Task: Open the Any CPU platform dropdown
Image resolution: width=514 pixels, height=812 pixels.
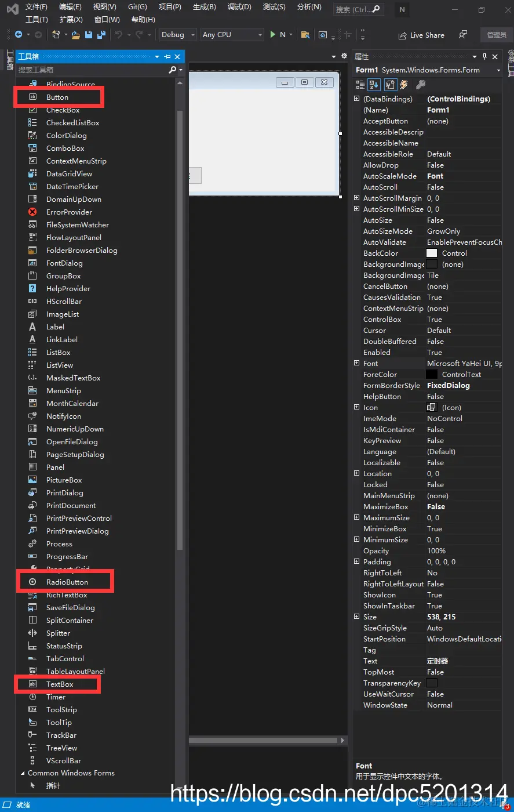Action: pyautogui.click(x=232, y=35)
